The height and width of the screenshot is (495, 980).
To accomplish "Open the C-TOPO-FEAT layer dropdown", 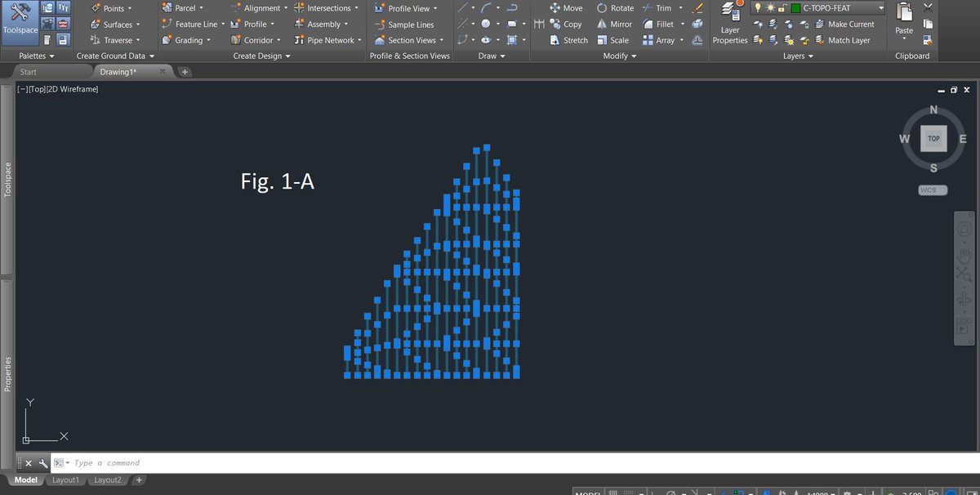I will click(x=880, y=7).
